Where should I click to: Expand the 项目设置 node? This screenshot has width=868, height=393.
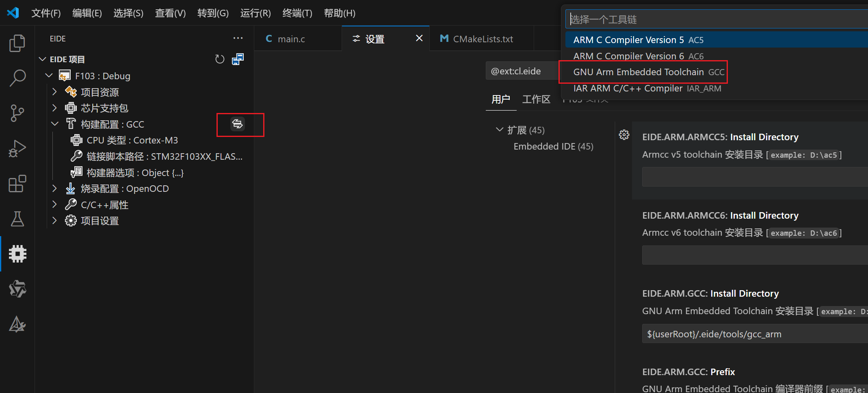click(54, 221)
